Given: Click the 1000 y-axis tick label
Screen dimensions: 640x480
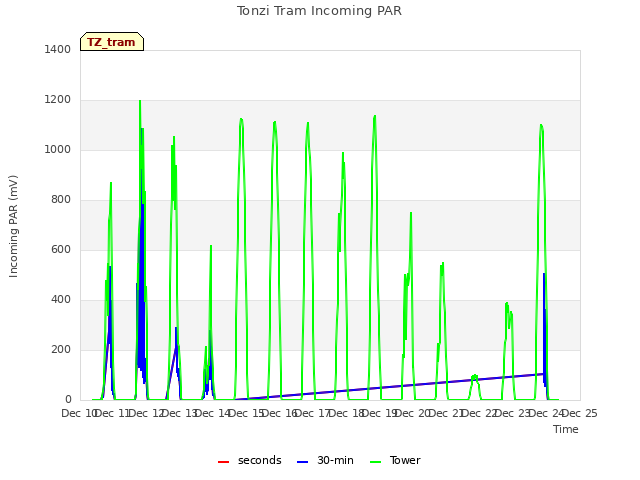Looking at the screenshot, I should (58, 149).
